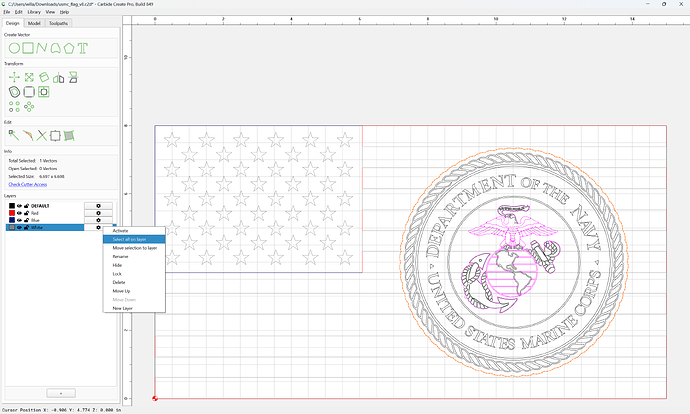Open the Resize transform tool
This screenshot has width=690, height=414.
(29, 77)
